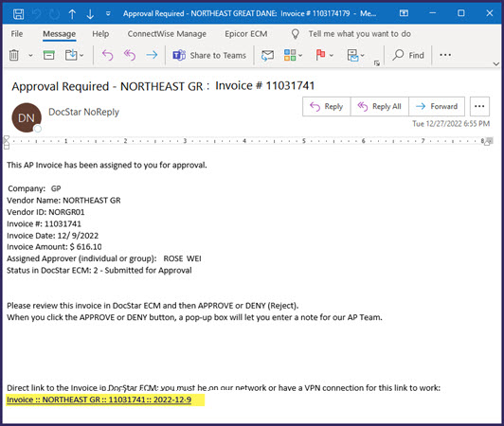
Task: Open the dialog launcher in the ribbon
Action: click(377, 63)
